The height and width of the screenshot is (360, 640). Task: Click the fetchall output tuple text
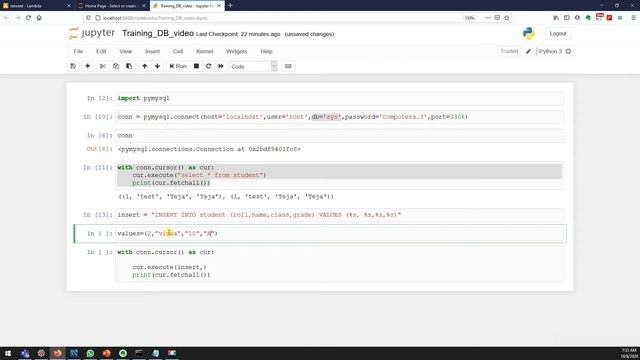[x=226, y=197]
